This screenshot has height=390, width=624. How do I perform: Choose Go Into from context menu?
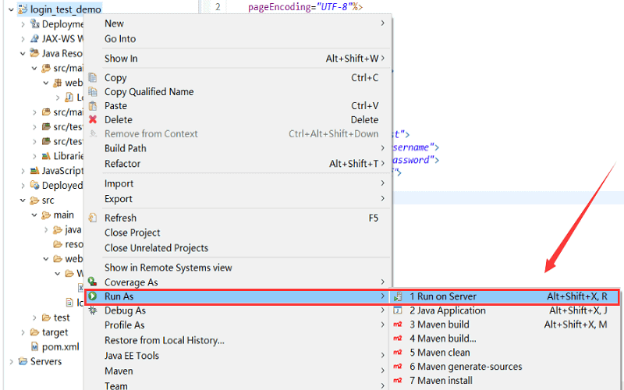click(x=238, y=39)
